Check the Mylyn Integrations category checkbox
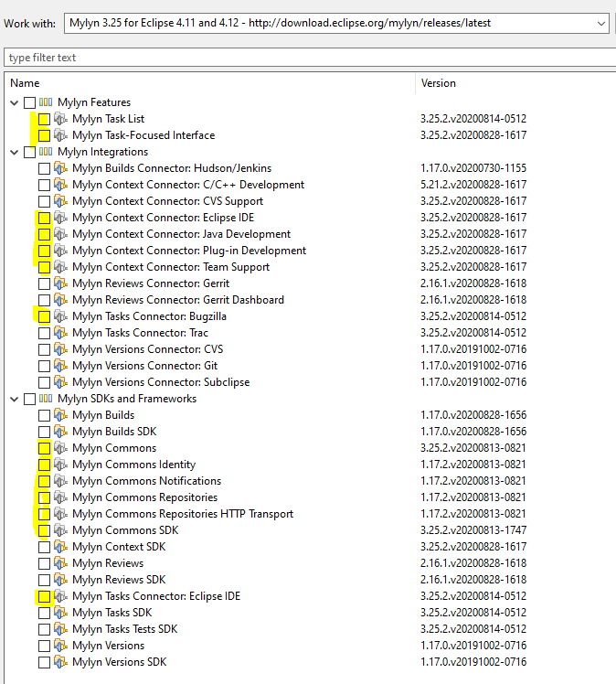 point(29,152)
